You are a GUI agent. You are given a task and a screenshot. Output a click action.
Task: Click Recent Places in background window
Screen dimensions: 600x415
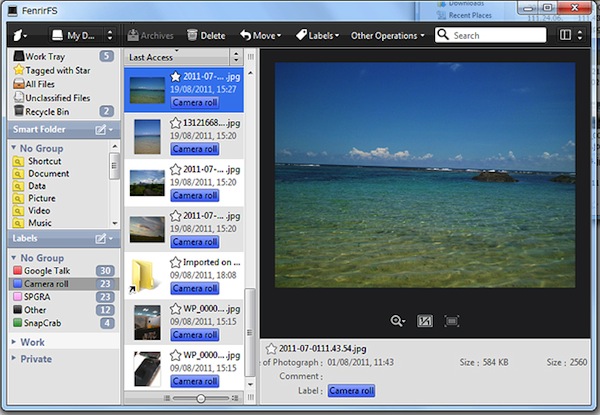470,15
